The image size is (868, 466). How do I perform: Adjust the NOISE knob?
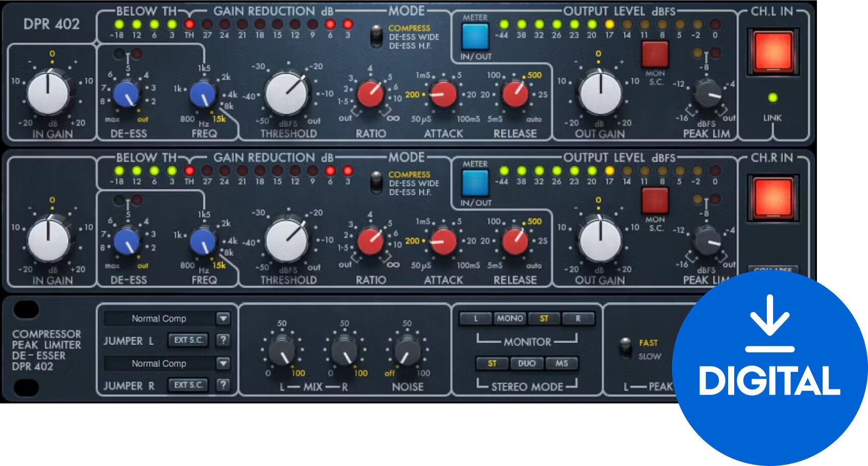(x=407, y=351)
